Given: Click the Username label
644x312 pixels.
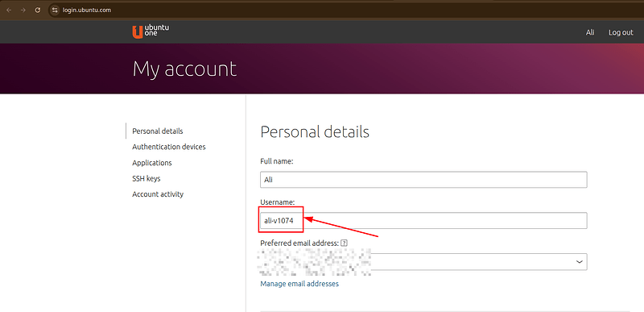Looking at the screenshot, I should [x=278, y=202].
